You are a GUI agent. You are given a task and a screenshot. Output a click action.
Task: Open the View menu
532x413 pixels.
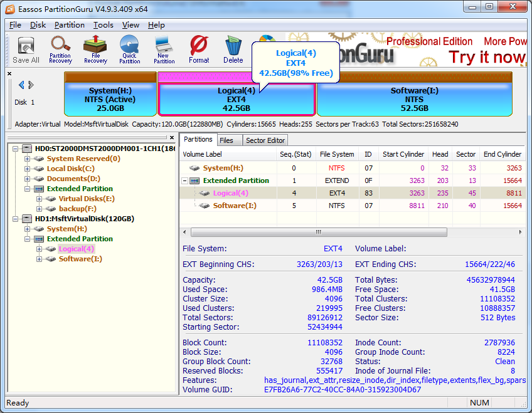(130, 25)
